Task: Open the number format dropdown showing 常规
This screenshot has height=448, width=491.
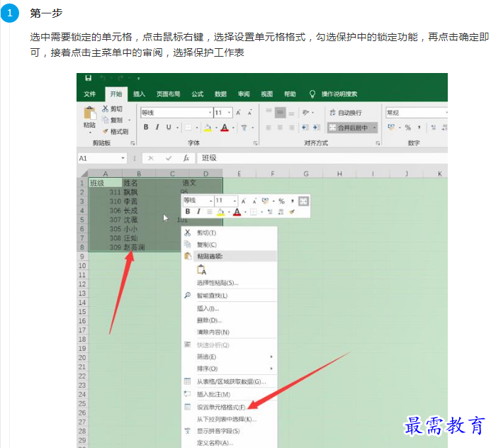Action: click(x=446, y=113)
